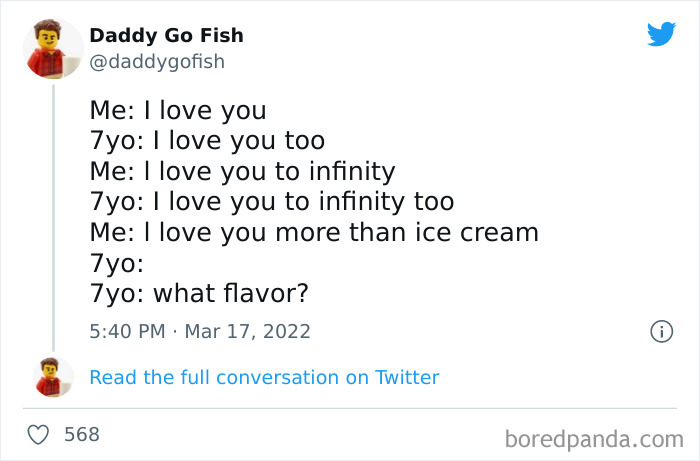Click the line "7yo: I love you too"
Image resolution: width=700 pixels, height=461 pixels.
tap(207, 140)
